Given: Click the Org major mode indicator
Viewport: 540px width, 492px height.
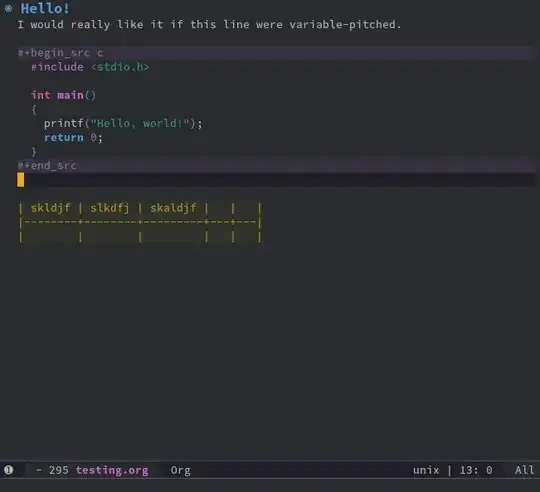Looking at the screenshot, I should pos(180,470).
